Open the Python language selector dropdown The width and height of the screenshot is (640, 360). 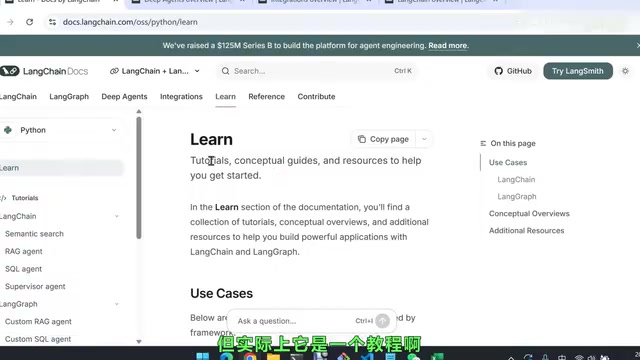[x=60, y=130]
